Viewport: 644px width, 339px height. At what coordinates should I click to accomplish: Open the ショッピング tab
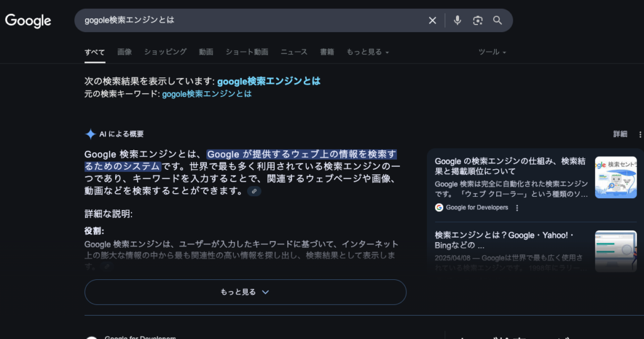coord(165,52)
